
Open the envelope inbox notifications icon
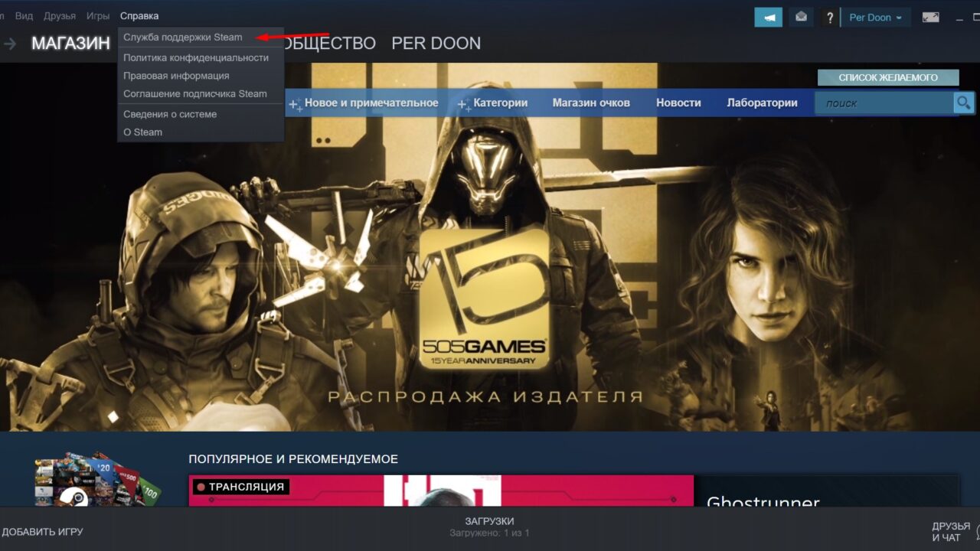click(x=801, y=17)
